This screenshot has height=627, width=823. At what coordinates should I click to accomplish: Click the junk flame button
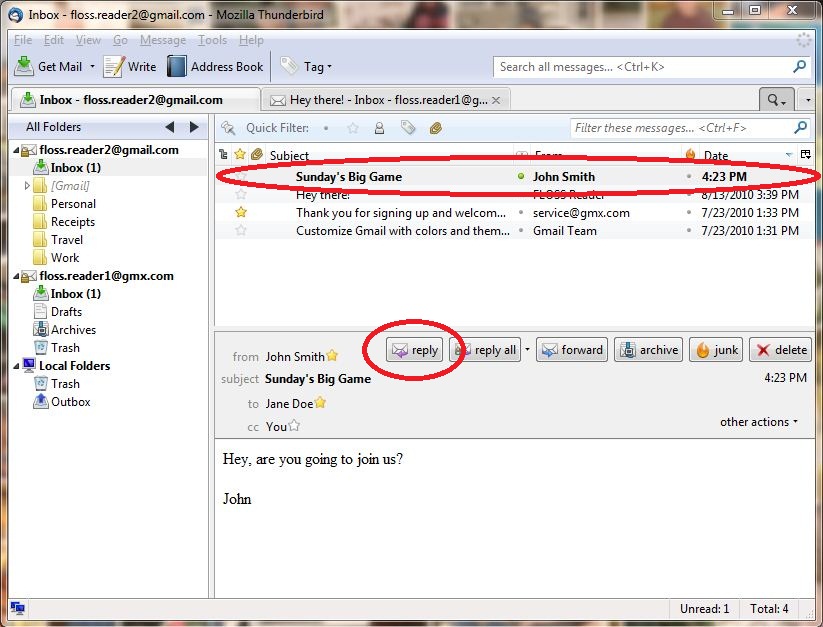(715, 350)
